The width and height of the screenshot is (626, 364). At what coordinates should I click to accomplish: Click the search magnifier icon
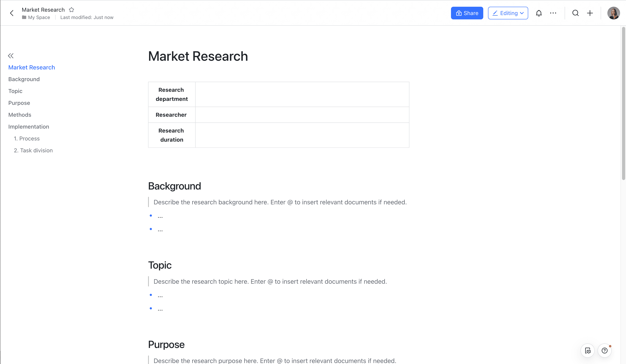coord(575,13)
